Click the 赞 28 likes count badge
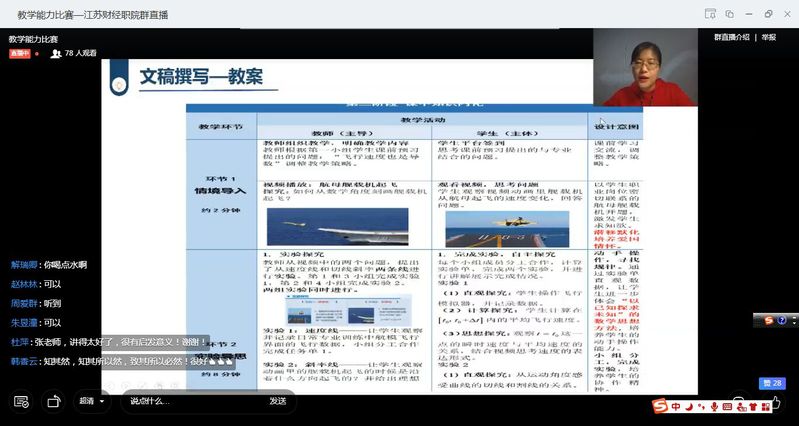Viewport: 799px width, 426px height. coord(771,383)
